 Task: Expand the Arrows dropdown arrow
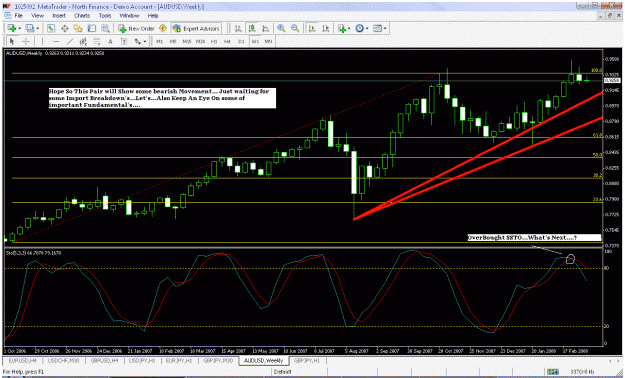point(145,41)
